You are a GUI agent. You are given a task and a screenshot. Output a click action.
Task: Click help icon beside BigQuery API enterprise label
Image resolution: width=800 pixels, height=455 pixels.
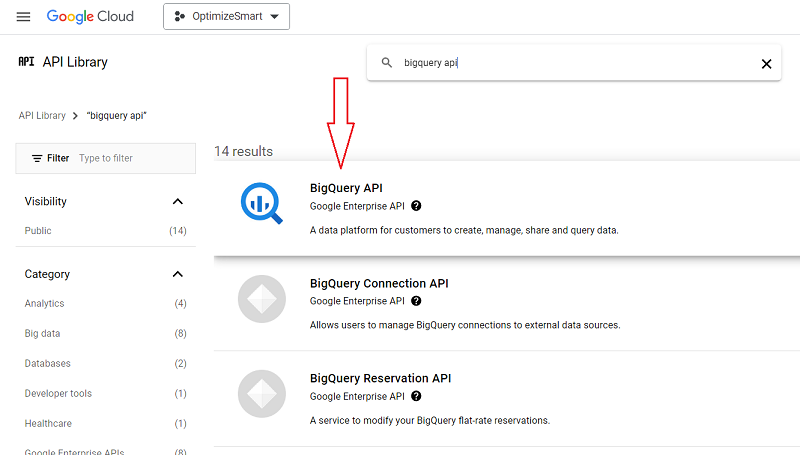point(416,206)
